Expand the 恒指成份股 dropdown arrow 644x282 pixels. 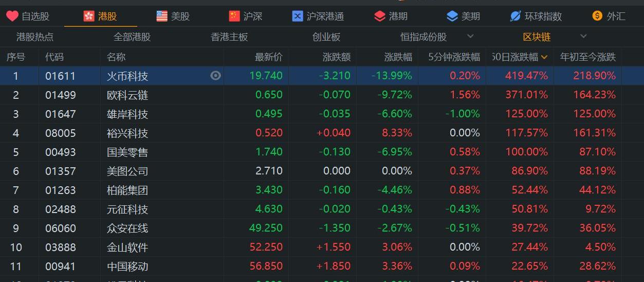click(470, 37)
